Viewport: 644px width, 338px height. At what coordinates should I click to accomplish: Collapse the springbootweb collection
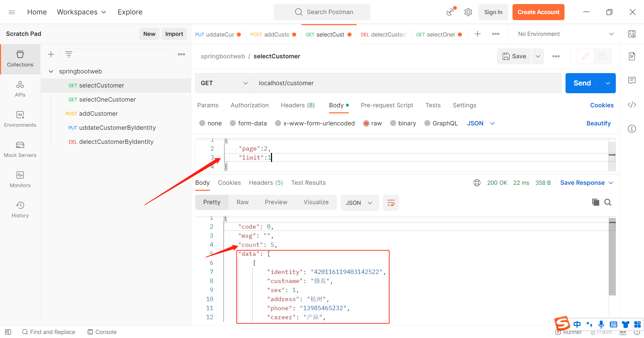pyautogui.click(x=51, y=71)
